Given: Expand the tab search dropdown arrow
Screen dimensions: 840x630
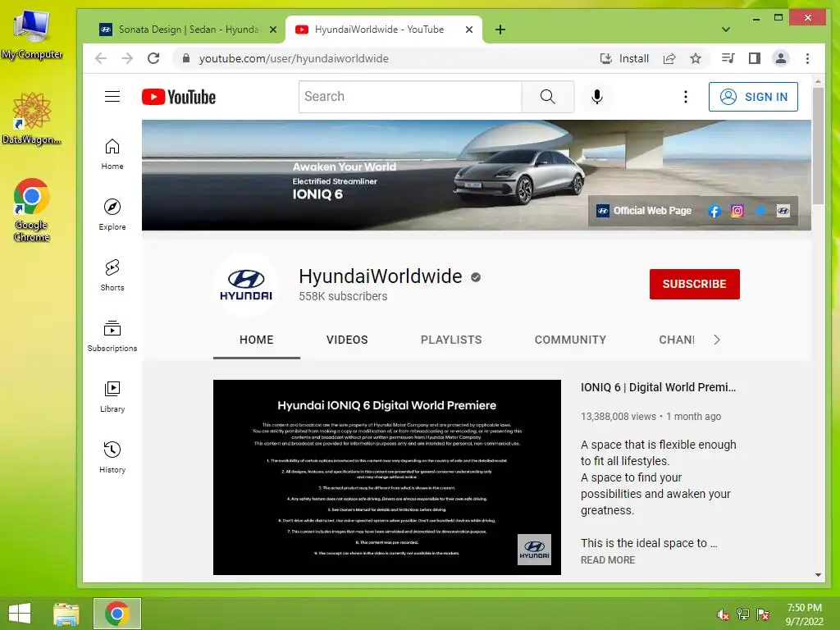Looking at the screenshot, I should click(726, 30).
